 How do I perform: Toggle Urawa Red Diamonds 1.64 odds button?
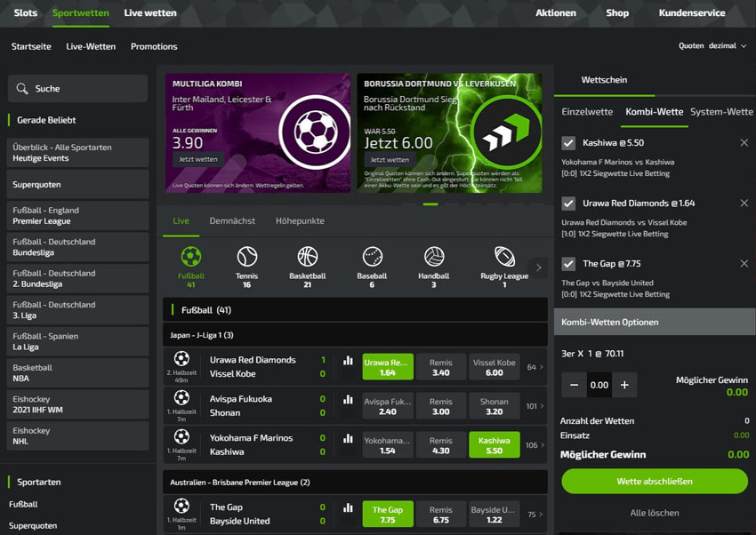[x=388, y=367]
